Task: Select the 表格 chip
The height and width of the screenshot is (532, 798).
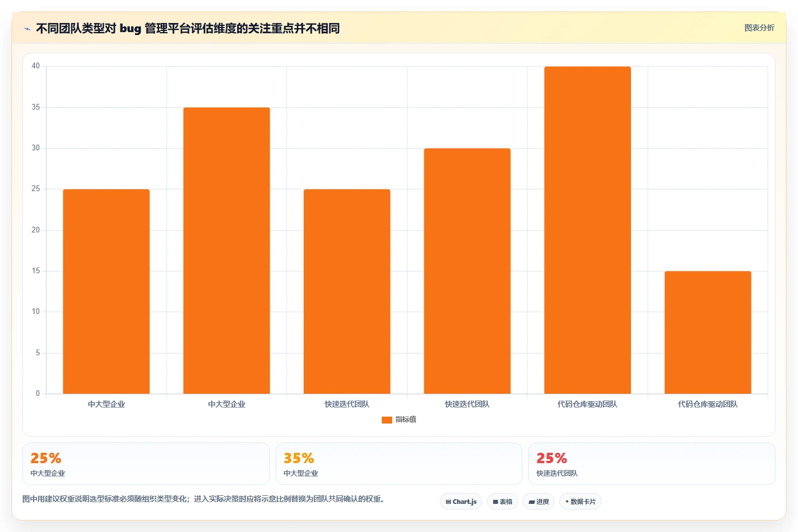Action: (502, 502)
